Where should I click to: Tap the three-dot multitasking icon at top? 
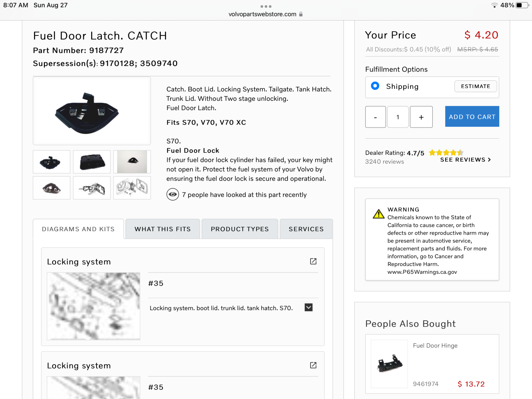pyautogui.click(x=266, y=6)
